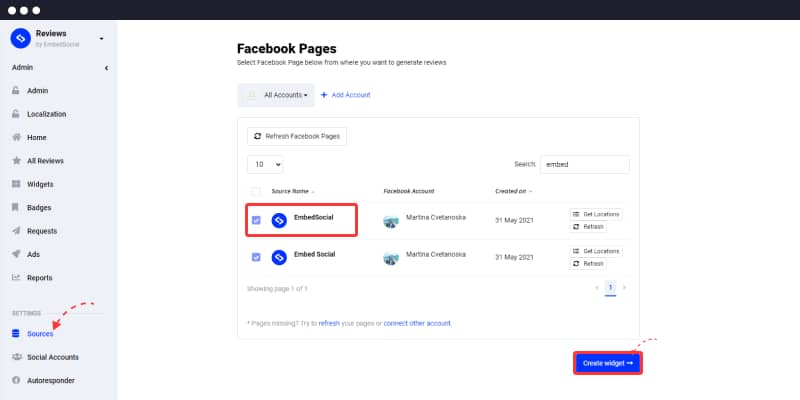Click the Badges bookmark icon
This screenshot has width=800, height=400.
pyautogui.click(x=16, y=208)
